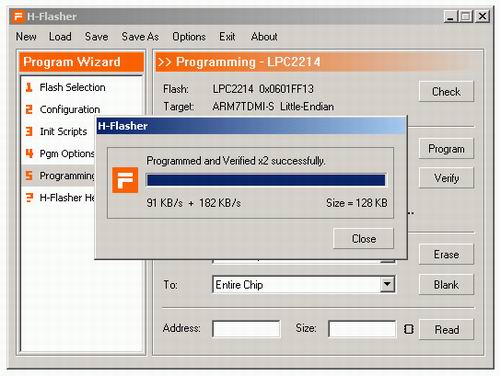Click the question mark H-Flasher Help icon
The width and height of the screenshot is (500, 376).
tap(29, 197)
